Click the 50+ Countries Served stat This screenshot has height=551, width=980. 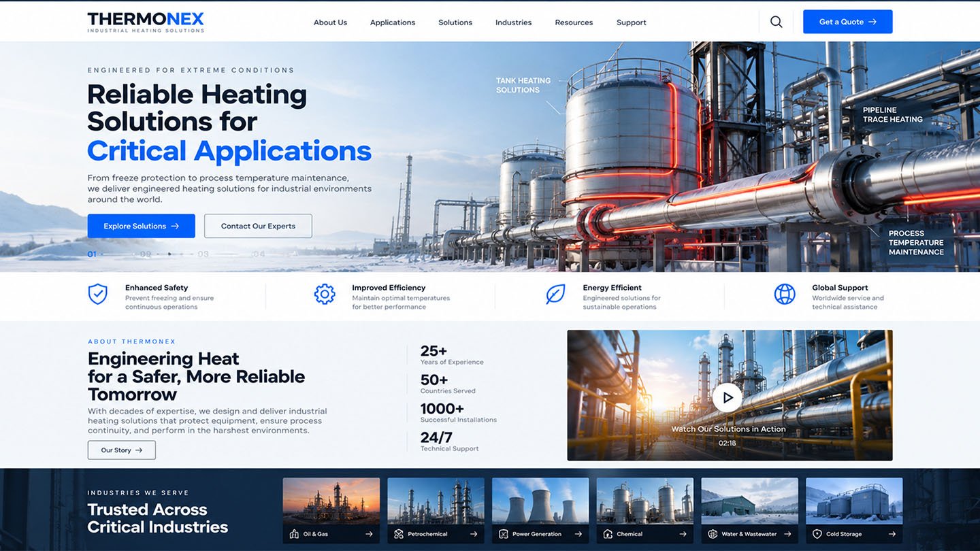click(x=448, y=384)
